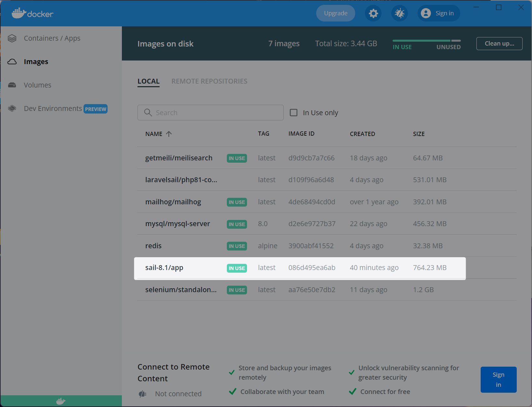
Task: Click the PREVIEW badge
Action: [96, 109]
